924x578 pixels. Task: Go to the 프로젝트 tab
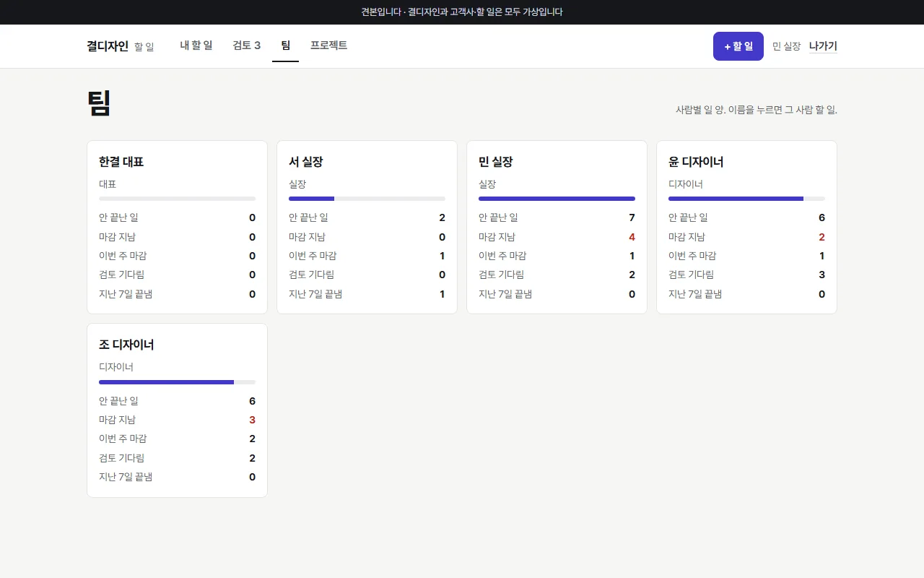tap(328, 46)
